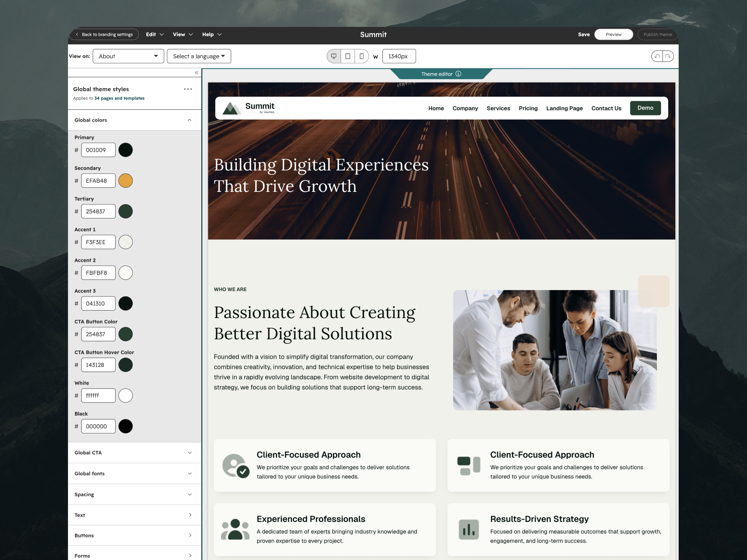This screenshot has width=747, height=560.
Task: Collapse the sidebar with double-chevron icon
Action: (196, 73)
